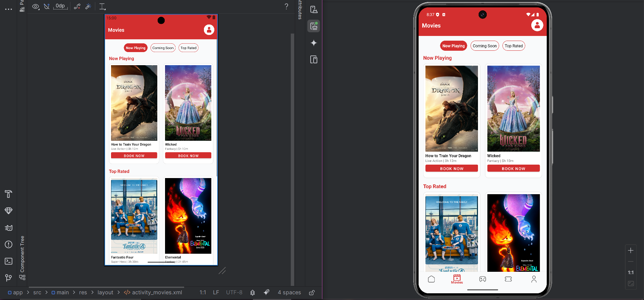644x300 pixels.
Task: Click the Infer Constraints magic wand
Action: (88, 6)
